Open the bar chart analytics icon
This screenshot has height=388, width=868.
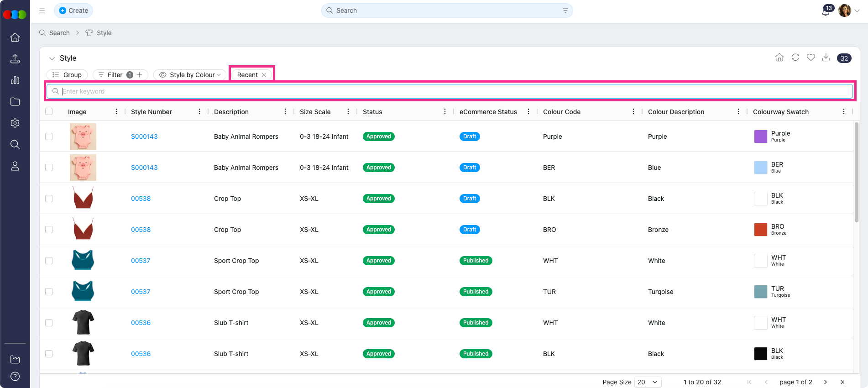[15, 80]
